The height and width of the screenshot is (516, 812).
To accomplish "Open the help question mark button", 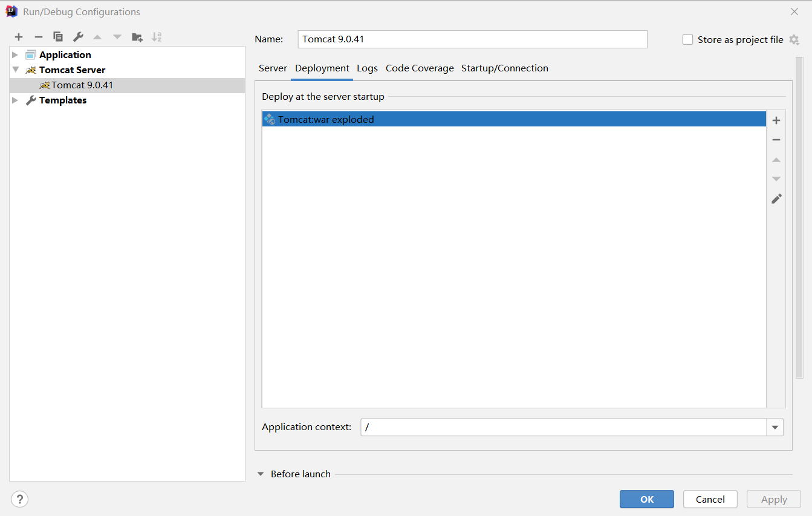I will click(19, 499).
